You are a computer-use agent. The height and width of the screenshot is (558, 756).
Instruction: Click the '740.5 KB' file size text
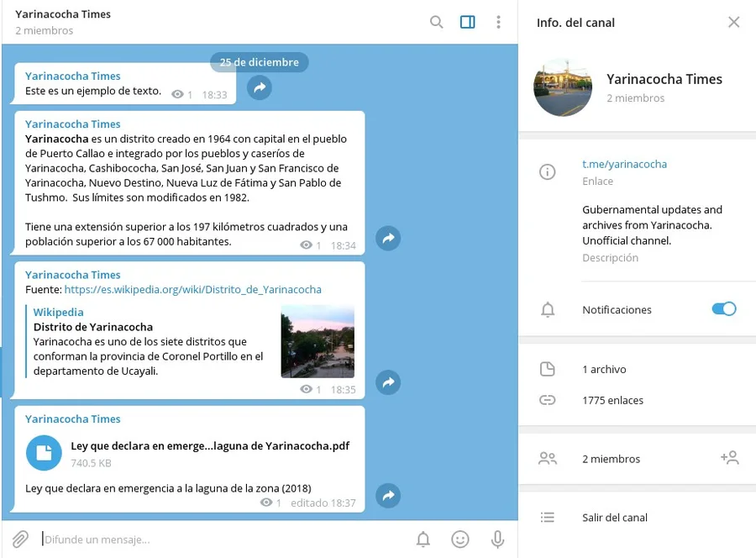91,463
